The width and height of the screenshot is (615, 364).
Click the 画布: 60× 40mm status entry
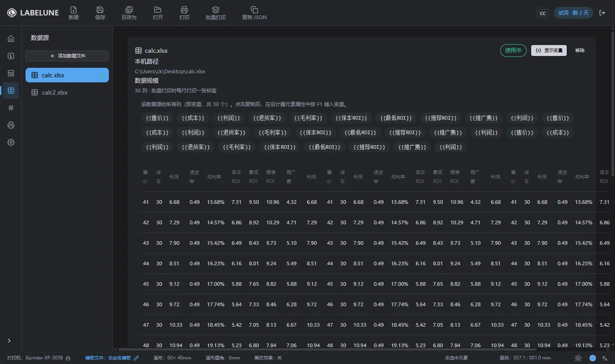click(173, 358)
